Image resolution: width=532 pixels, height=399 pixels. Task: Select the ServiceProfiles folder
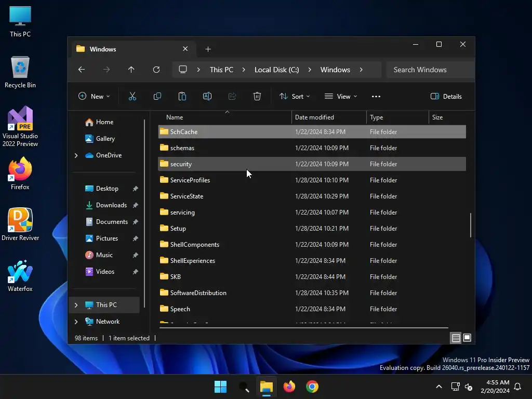pos(312,180)
